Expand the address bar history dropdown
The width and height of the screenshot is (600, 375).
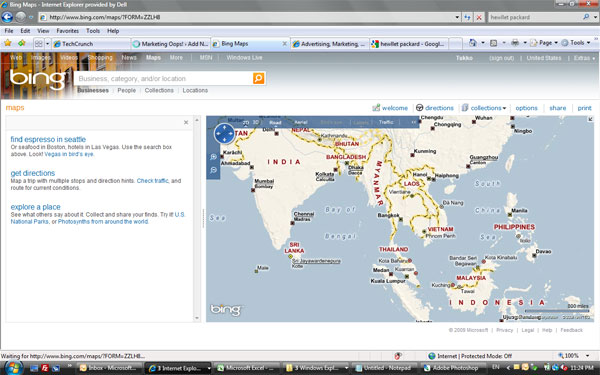(457, 17)
